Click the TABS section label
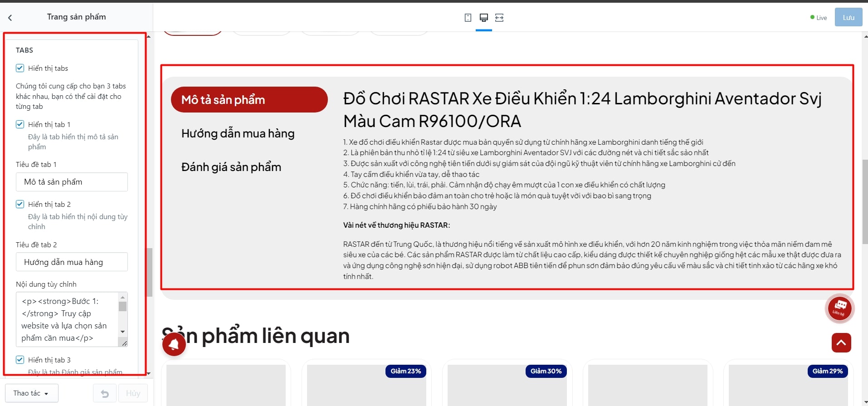 click(24, 50)
